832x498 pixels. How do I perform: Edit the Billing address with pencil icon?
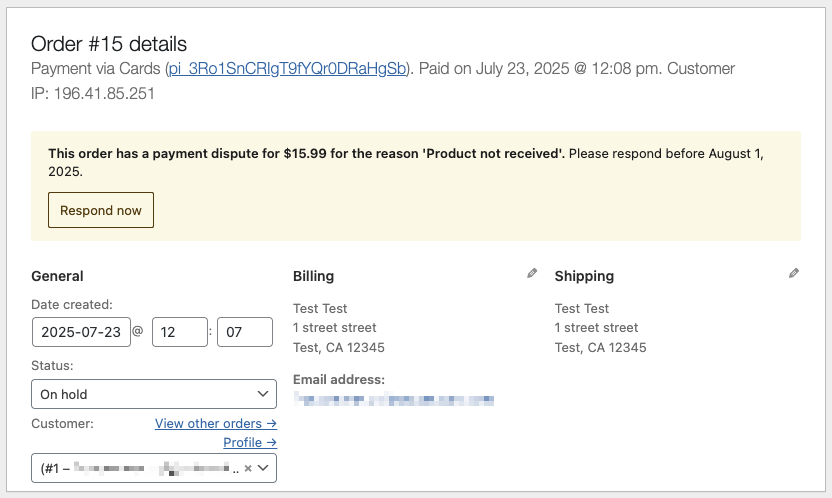point(532,273)
